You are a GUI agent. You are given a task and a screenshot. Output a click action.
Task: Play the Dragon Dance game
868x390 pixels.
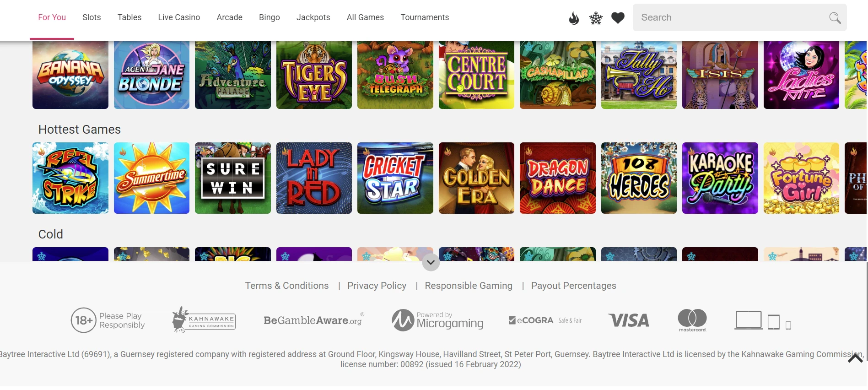point(558,178)
